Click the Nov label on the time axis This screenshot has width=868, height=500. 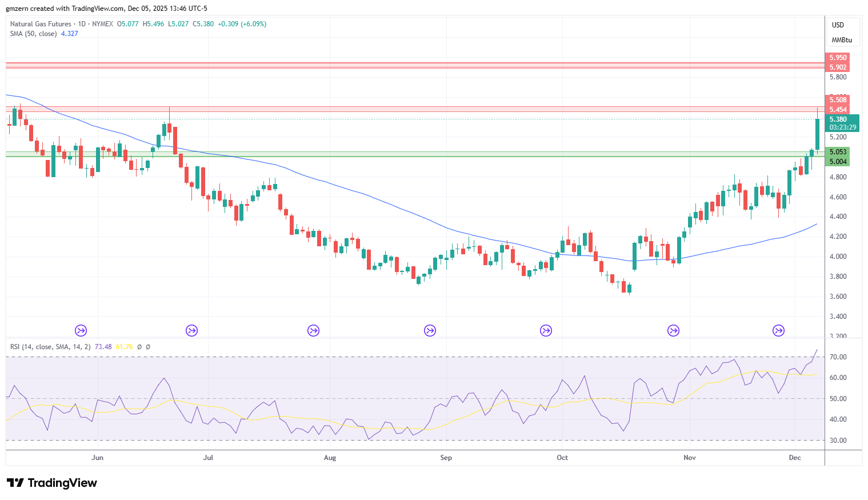point(690,458)
